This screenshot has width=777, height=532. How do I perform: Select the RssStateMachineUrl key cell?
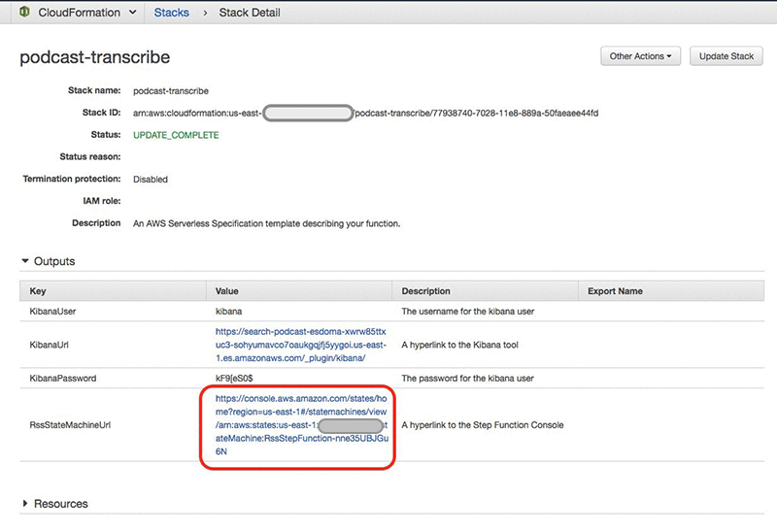70,425
